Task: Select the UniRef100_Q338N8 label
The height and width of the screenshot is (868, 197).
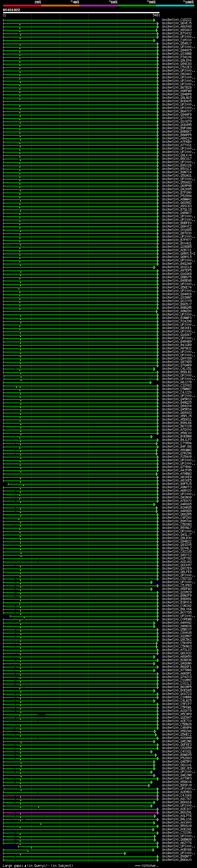Action: pyautogui.click(x=177, y=54)
